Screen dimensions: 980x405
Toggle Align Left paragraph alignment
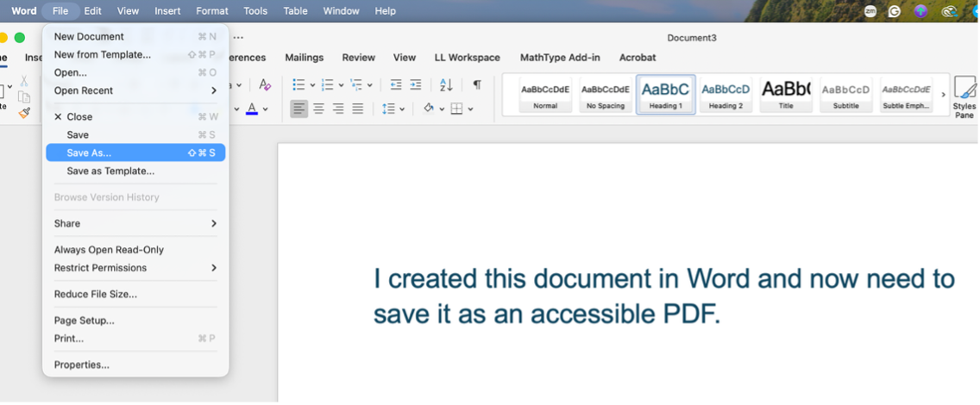point(298,109)
